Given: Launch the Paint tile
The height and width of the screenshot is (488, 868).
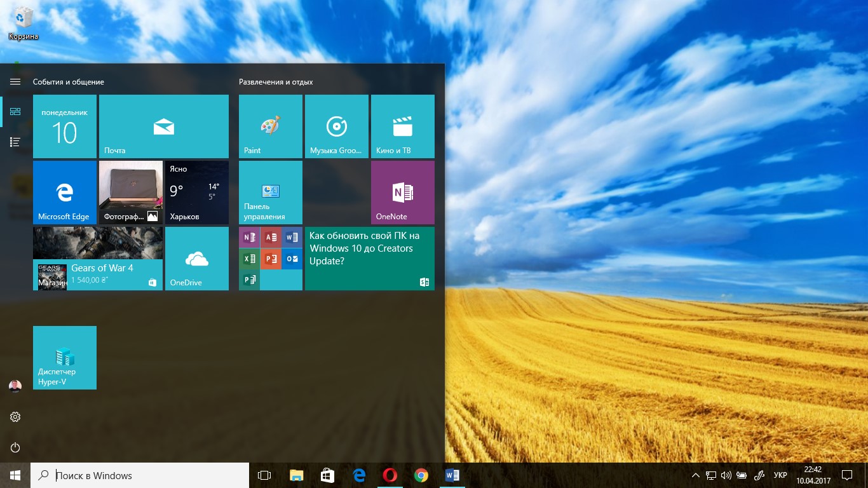Looking at the screenshot, I should pos(271,126).
